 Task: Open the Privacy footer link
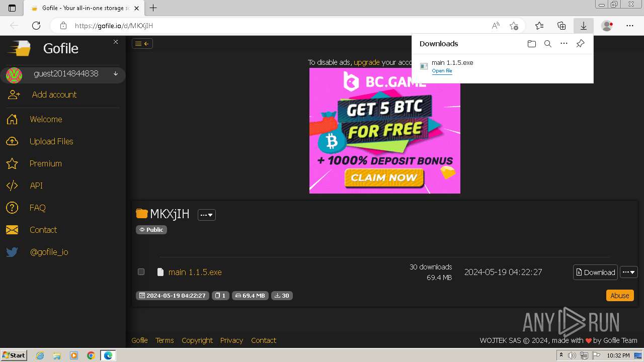coord(231,340)
